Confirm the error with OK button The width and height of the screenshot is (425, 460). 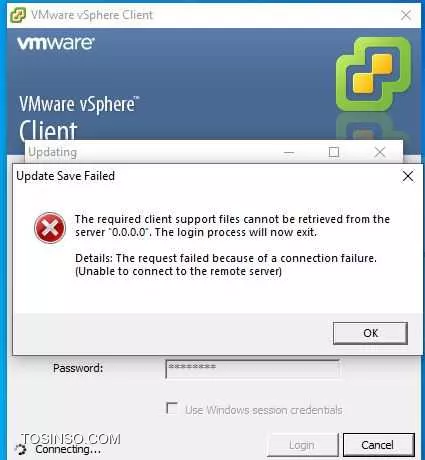point(370,333)
